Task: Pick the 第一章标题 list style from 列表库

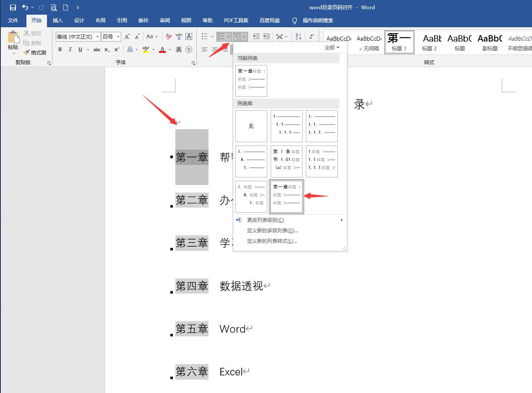Action: tap(286, 197)
